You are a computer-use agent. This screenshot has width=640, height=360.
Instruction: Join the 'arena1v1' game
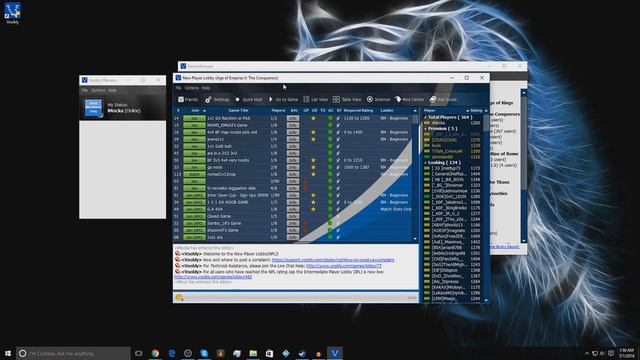point(194,139)
